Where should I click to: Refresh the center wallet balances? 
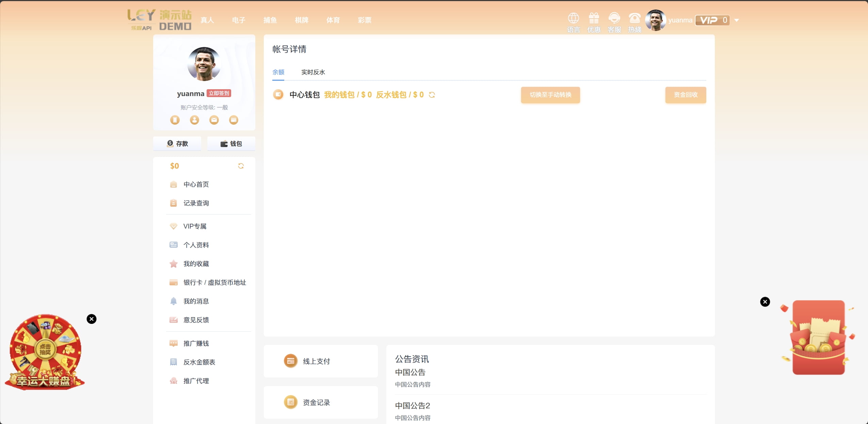pyautogui.click(x=432, y=95)
